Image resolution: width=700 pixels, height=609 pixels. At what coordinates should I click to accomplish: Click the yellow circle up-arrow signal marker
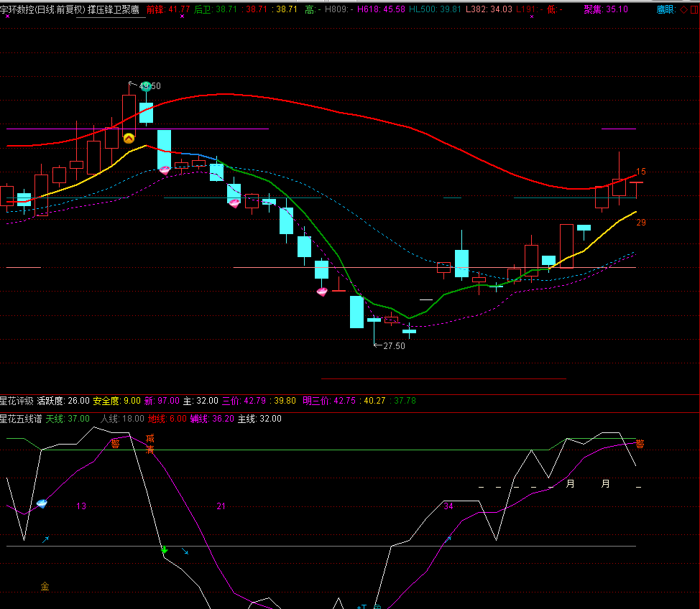pos(129,139)
